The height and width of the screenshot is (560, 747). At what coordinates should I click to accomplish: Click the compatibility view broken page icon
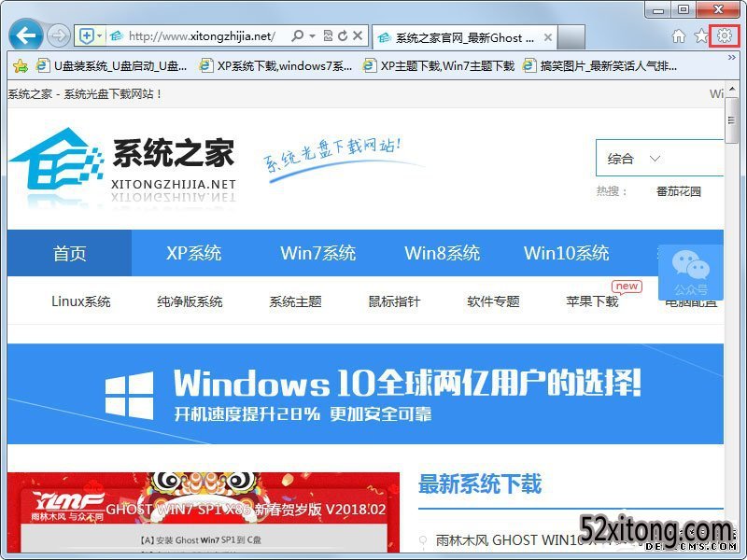328,35
